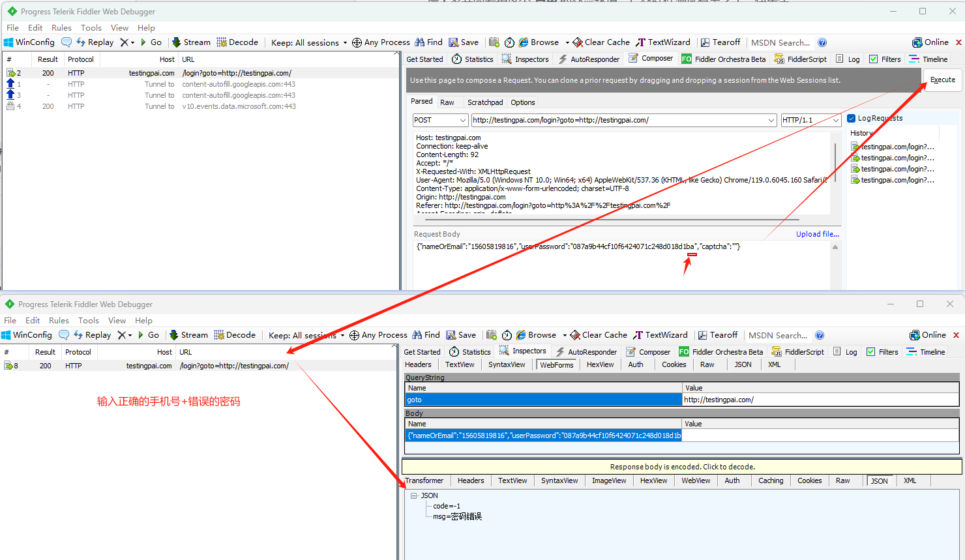This screenshot has height=560, width=965.
Task: Open TextWizard in the bottom Fiddler window
Action: 661,335
